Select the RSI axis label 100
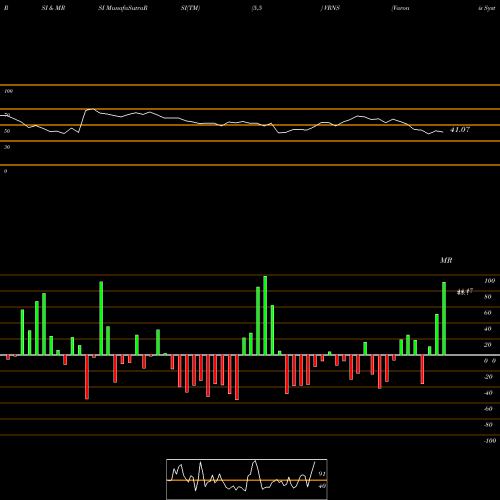 (x=9, y=91)
